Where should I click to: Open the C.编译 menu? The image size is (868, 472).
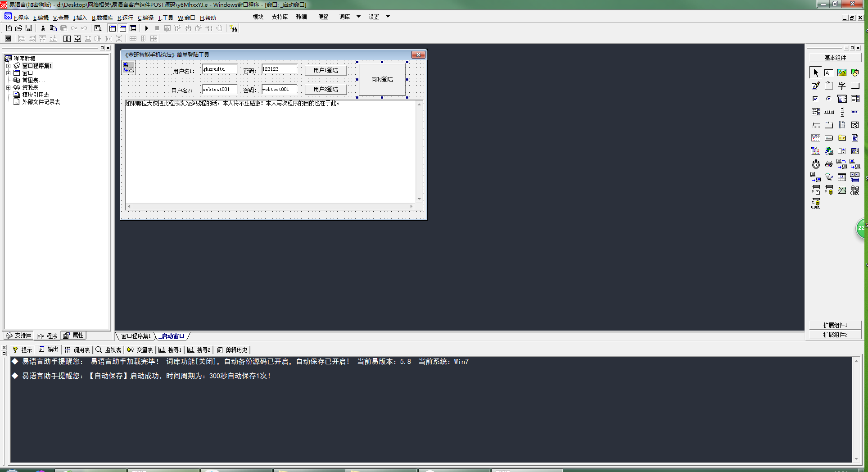pyautogui.click(x=145, y=18)
